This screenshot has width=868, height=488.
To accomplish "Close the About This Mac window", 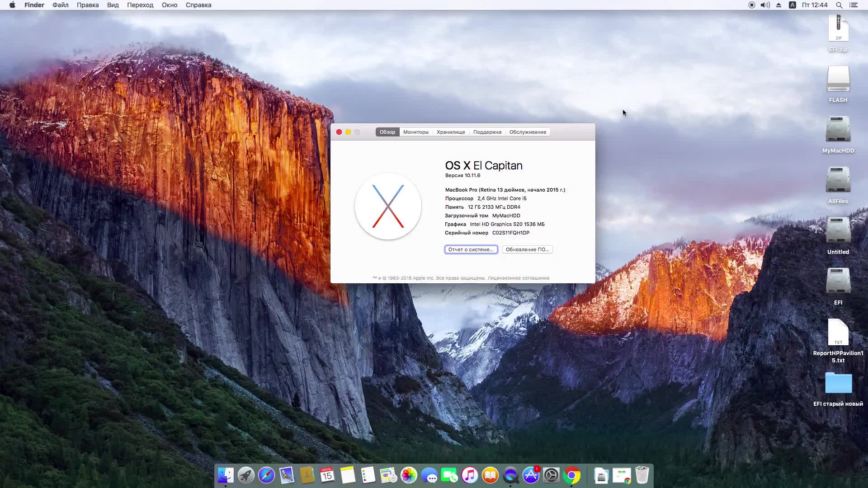I will click(x=339, y=132).
